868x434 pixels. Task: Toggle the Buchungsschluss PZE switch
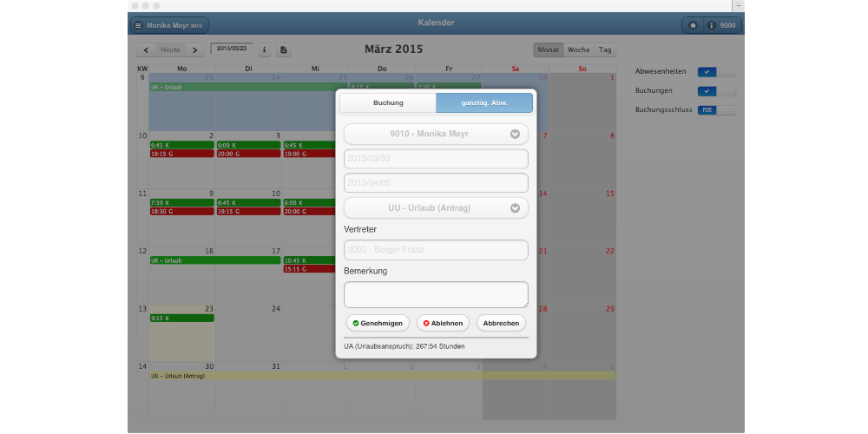coord(716,110)
